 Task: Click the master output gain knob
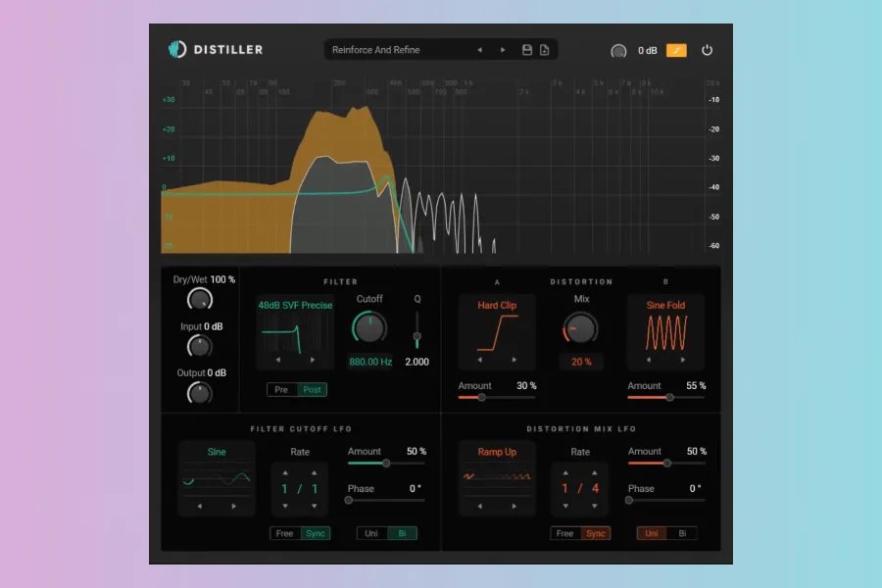[618, 51]
